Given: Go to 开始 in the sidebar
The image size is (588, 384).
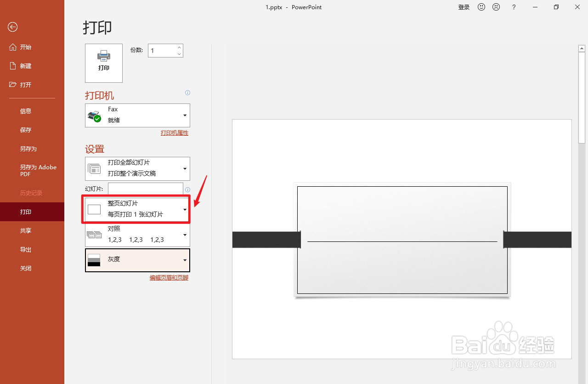Looking at the screenshot, I should tap(32, 47).
